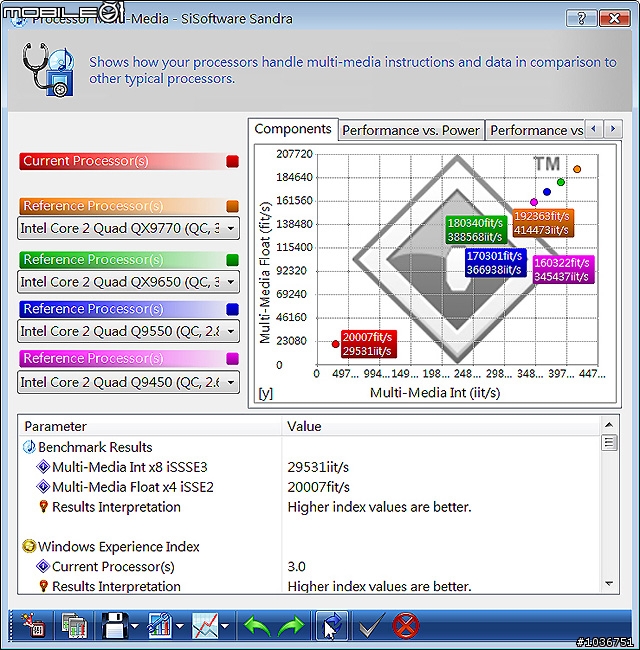Click the orange 192363fit/s chart label

pyautogui.click(x=543, y=223)
